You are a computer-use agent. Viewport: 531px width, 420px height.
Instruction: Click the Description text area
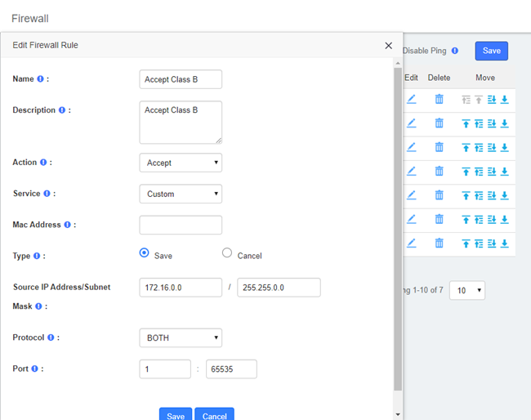pyautogui.click(x=181, y=123)
